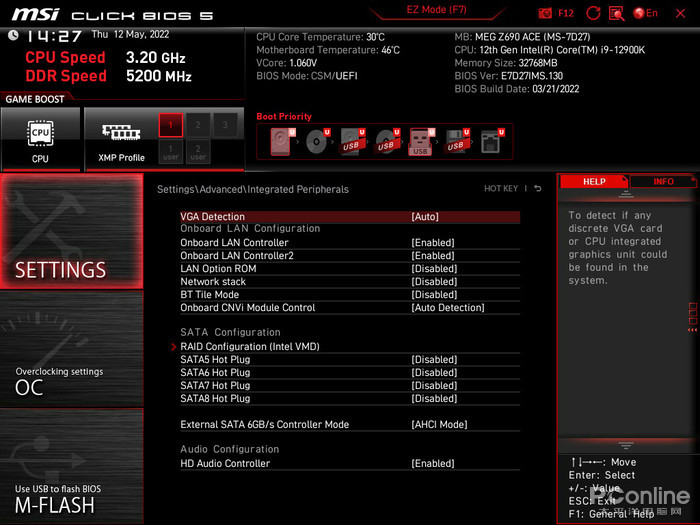
Task: Switch to the INFO tab
Action: point(663,181)
